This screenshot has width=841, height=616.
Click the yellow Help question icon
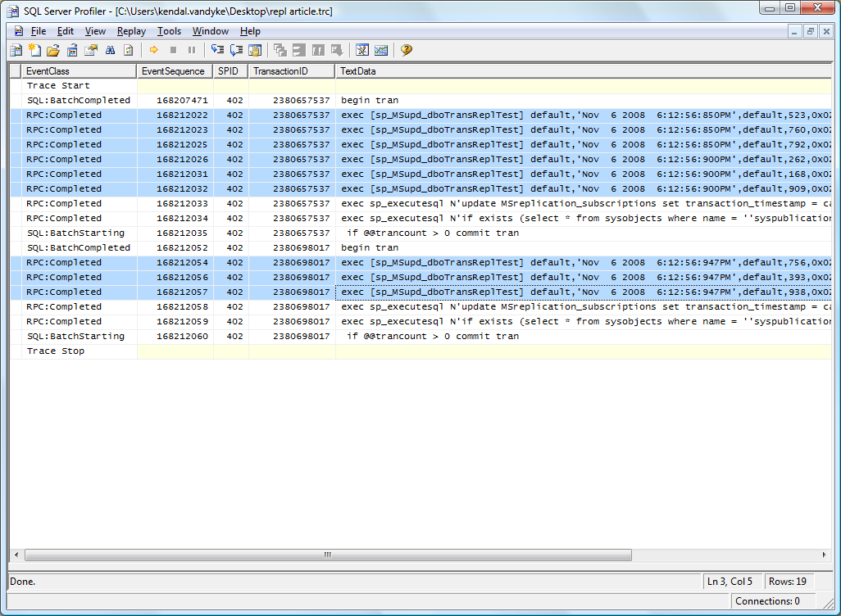tap(406, 50)
